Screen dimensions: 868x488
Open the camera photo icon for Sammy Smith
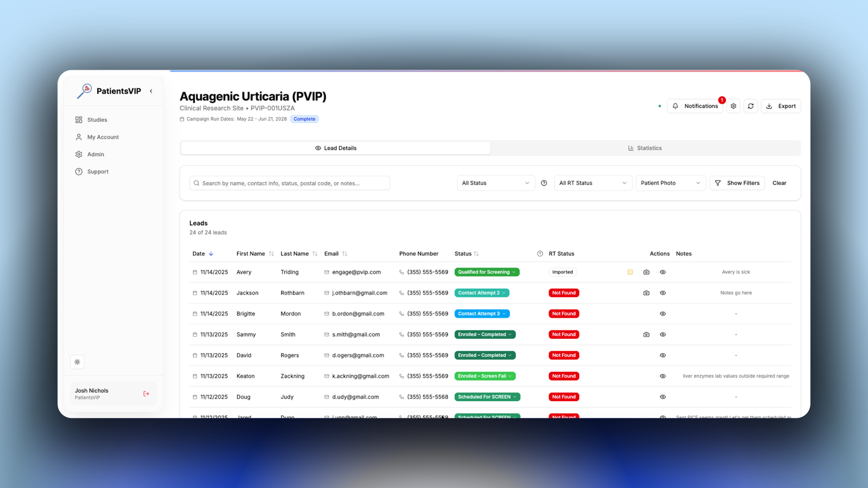point(646,335)
